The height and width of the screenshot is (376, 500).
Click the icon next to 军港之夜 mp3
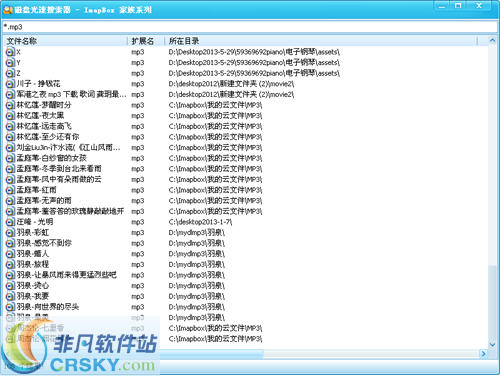[10, 95]
